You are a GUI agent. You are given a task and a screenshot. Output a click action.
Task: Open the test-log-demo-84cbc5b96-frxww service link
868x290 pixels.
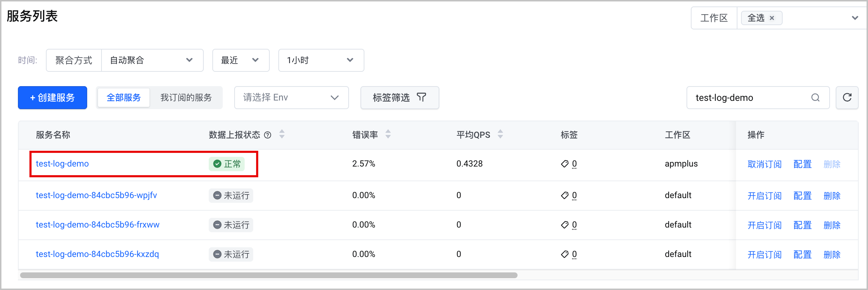(x=98, y=225)
